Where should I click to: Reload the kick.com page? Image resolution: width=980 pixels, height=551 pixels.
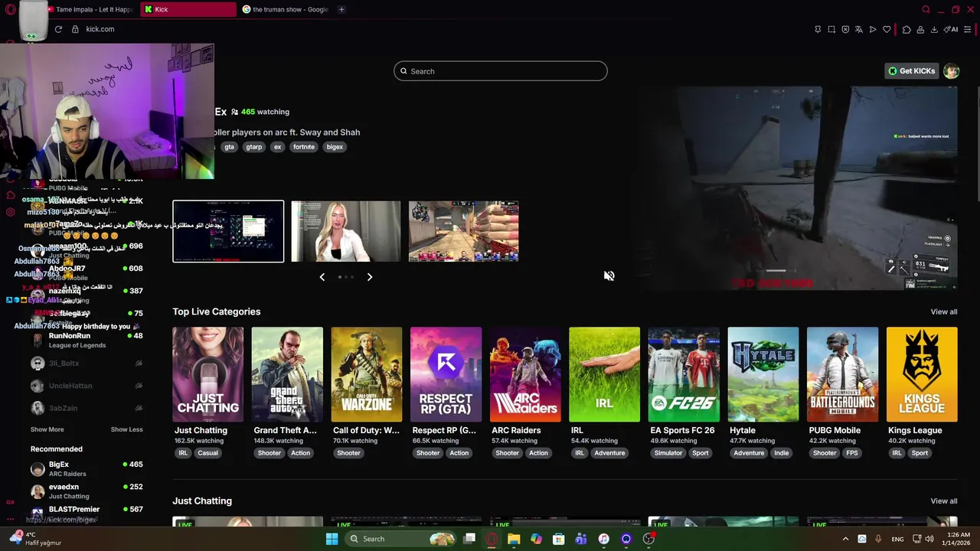(58, 29)
